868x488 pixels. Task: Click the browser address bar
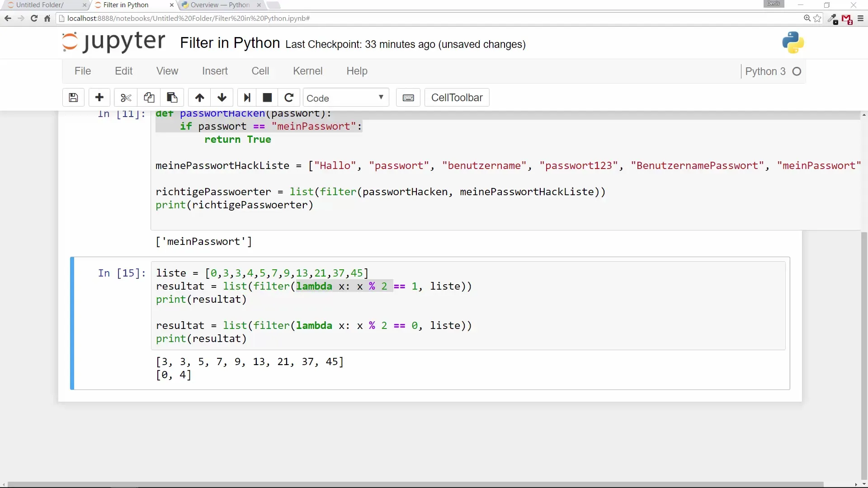pos(429,19)
